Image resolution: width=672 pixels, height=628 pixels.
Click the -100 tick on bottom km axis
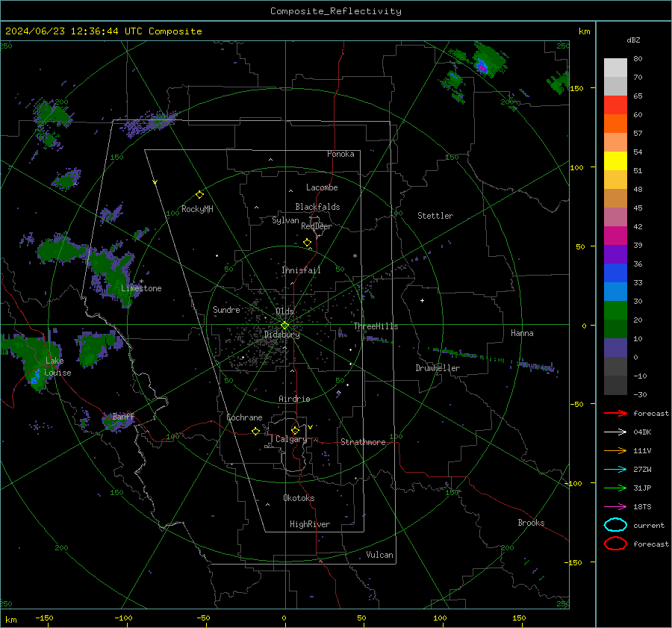point(123,618)
